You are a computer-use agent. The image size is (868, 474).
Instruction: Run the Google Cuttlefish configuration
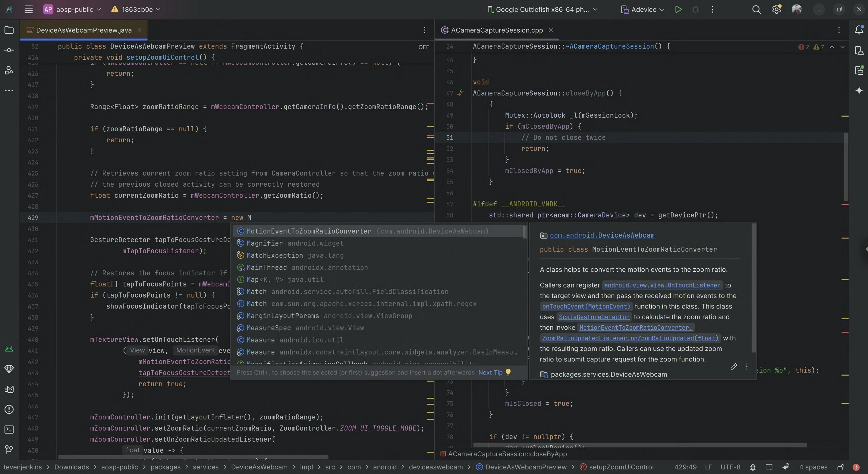pos(678,9)
